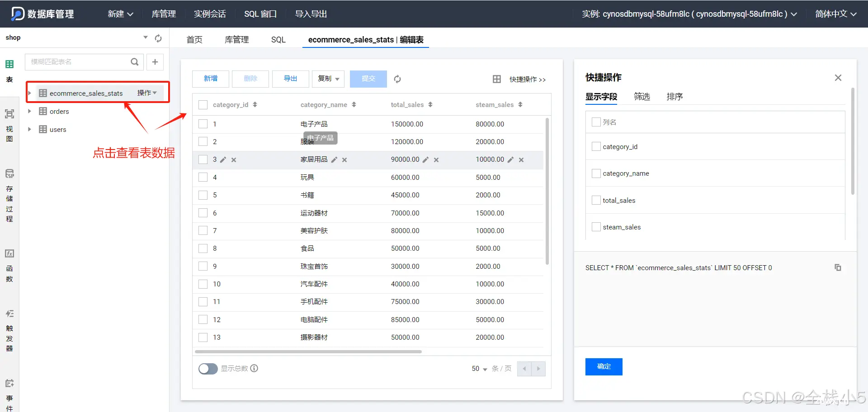Check the steam_sales field checkbox
This screenshot has width=868, height=412.
coord(596,227)
